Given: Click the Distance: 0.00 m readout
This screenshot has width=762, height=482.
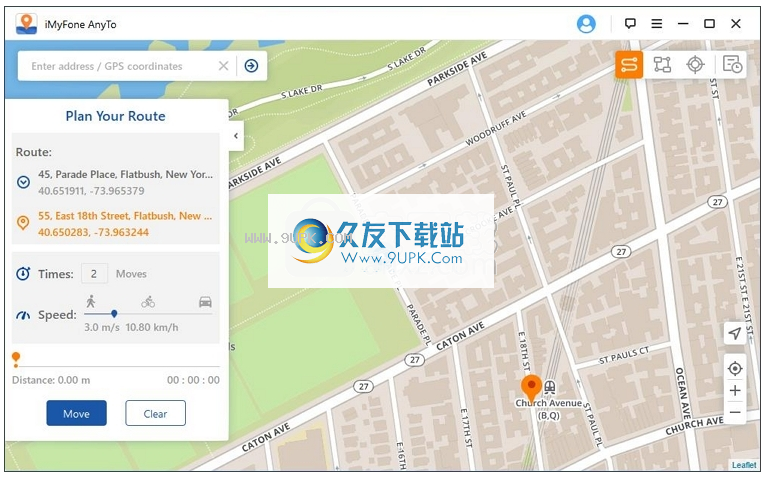Looking at the screenshot, I should [51, 380].
